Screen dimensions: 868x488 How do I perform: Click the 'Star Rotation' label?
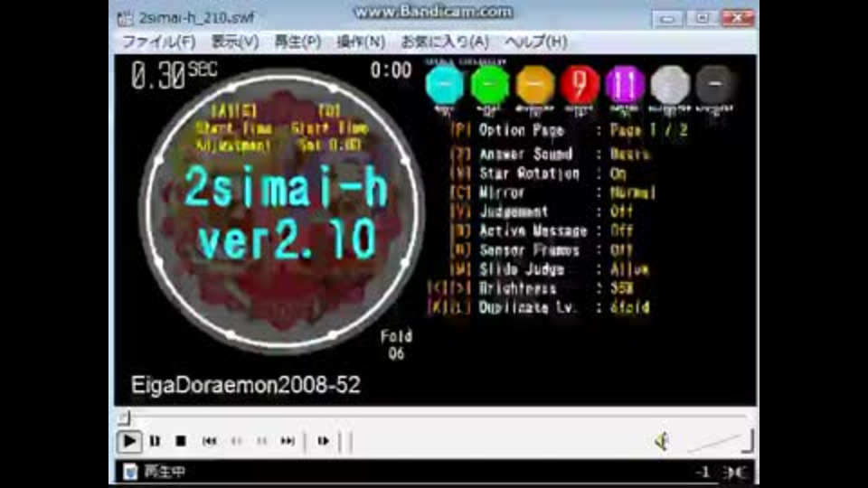(529, 174)
